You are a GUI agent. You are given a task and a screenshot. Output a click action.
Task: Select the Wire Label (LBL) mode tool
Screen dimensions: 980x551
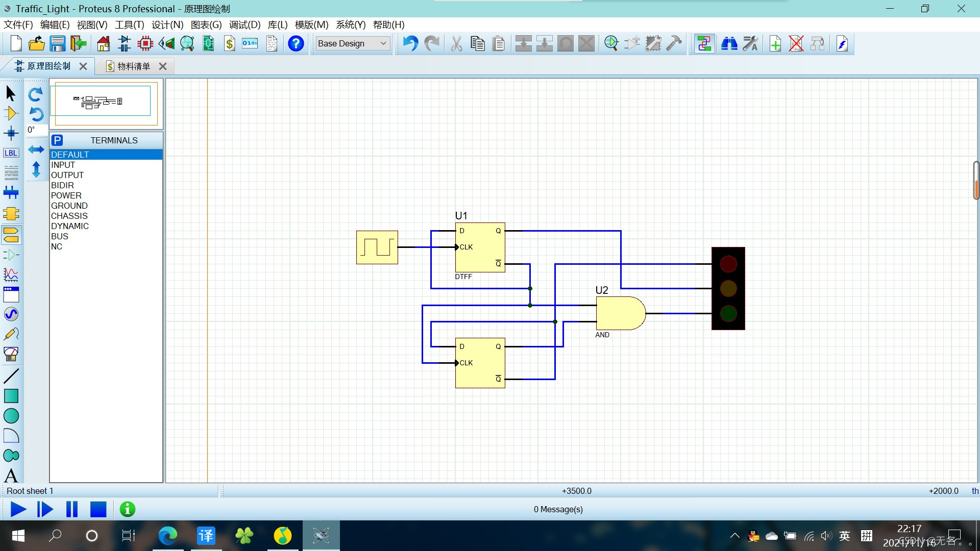click(11, 153)
